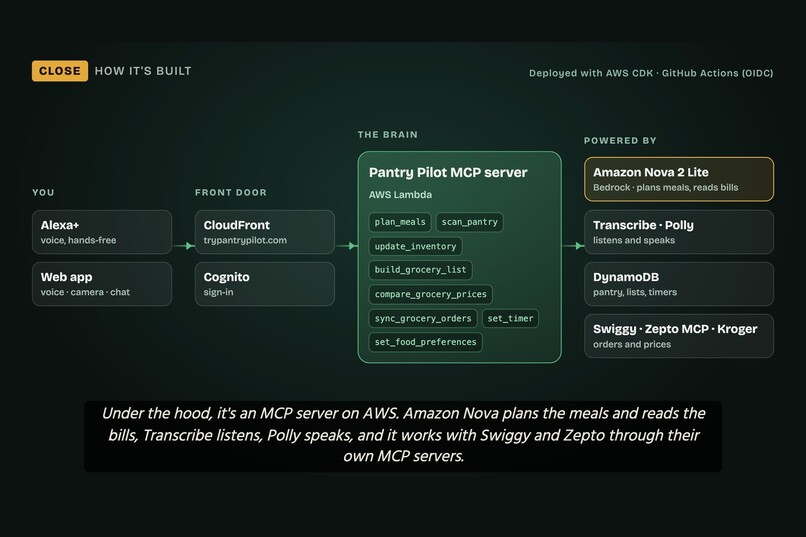Screen dimensions: 806x537
Task: Click the orders and prices subtitle
Action: (x=632, y=344)
